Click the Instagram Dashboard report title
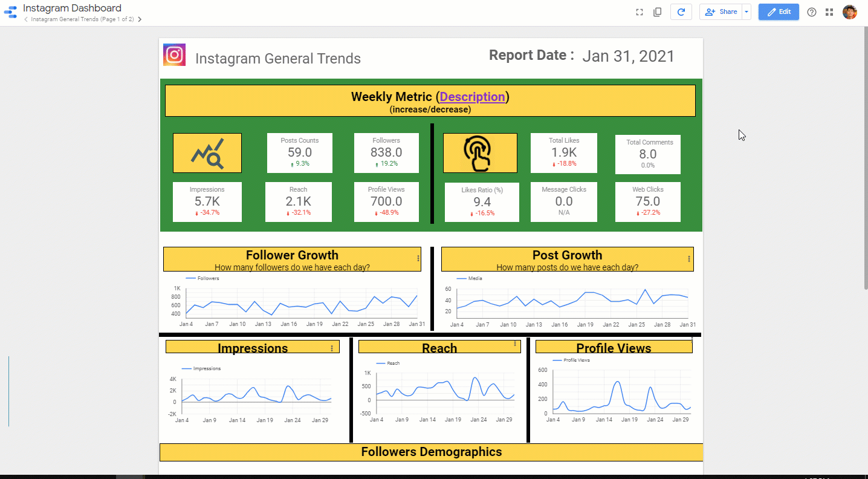 coord(72,8)
